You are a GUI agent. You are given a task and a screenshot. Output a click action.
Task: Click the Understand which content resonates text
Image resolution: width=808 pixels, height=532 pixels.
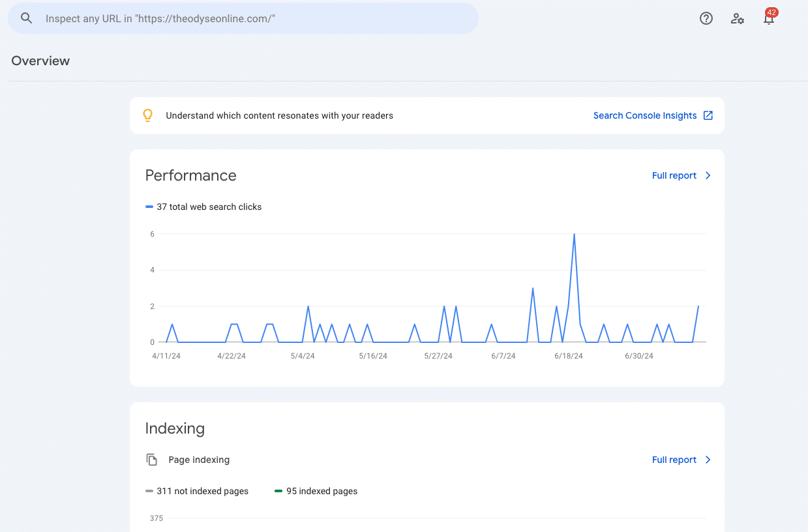tap(279, 115)
